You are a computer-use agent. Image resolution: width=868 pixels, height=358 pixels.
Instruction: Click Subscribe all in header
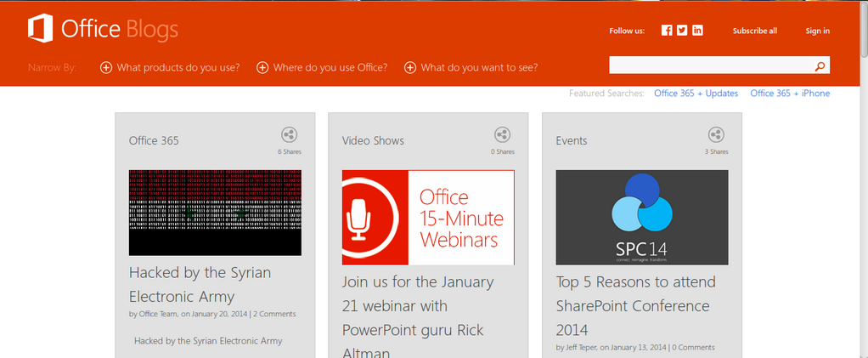(x=754, y=31)
